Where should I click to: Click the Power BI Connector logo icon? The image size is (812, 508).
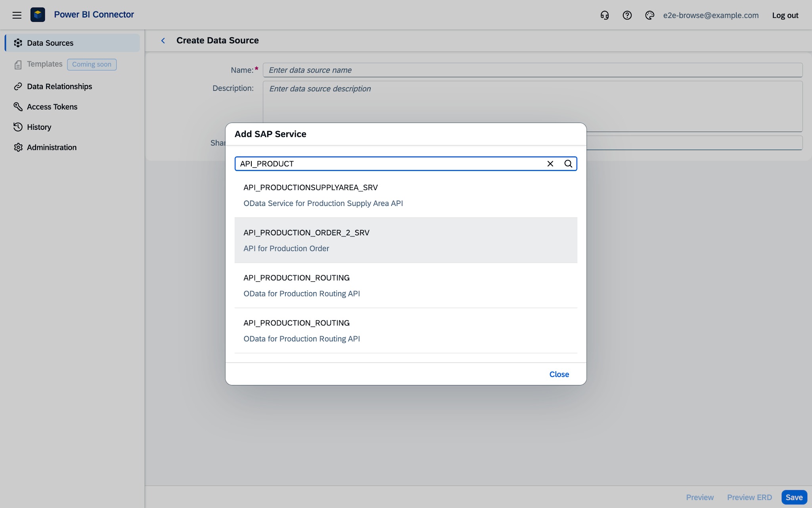pyautogui.click(x=38, y=15)
